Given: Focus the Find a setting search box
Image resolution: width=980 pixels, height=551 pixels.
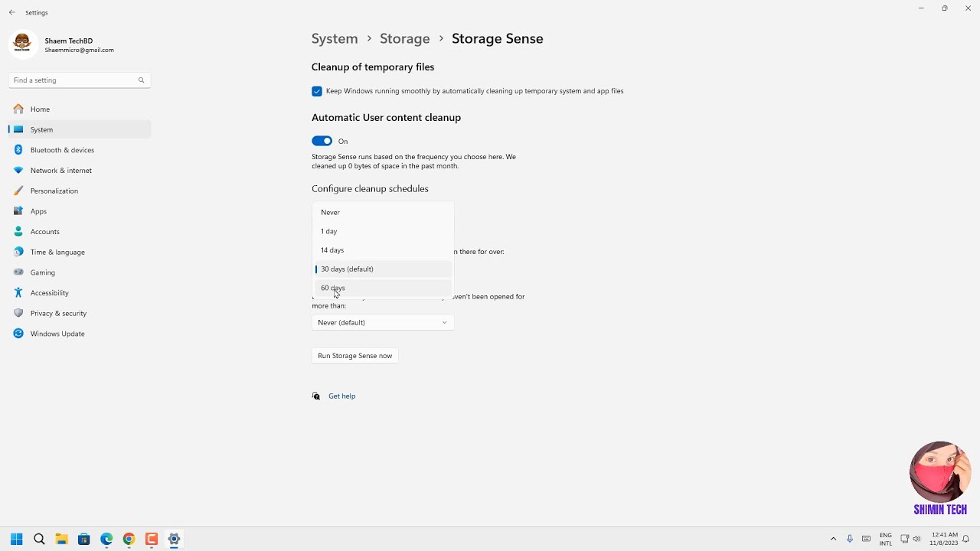Looking at the screenshot, I should tap(80, 80).
